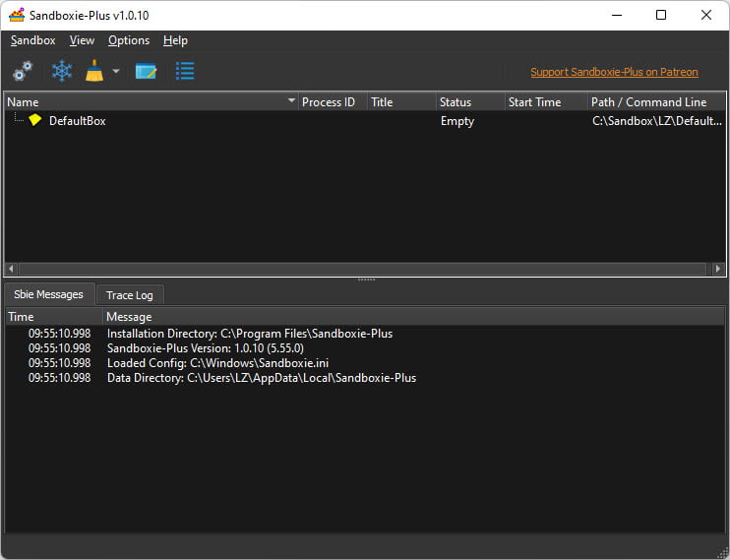Click the blue list view icon
The image size is (730, 560).
click(x=185, y=71)
